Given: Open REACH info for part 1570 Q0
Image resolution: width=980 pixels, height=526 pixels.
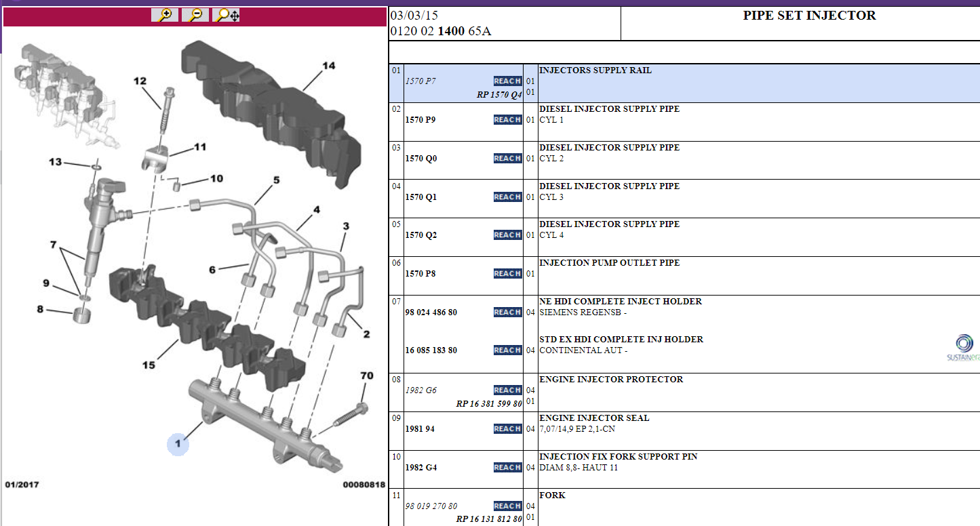Looking at the screenshot, I should (x=507, y=159).
